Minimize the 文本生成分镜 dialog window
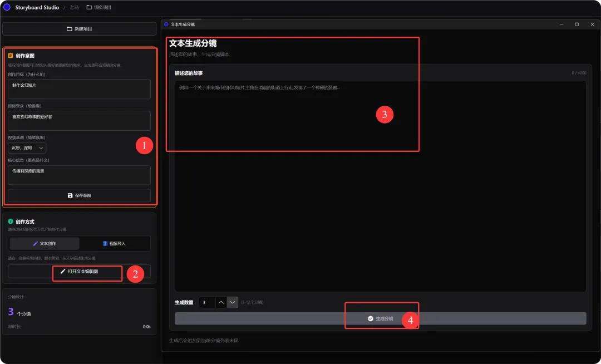 pos(561,24)
